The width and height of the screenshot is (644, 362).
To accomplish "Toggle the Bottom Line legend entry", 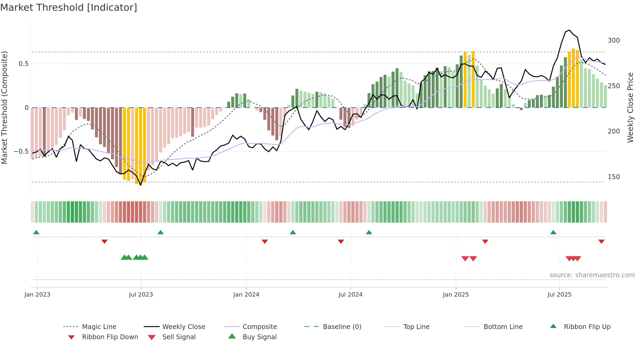I will 494,327.
